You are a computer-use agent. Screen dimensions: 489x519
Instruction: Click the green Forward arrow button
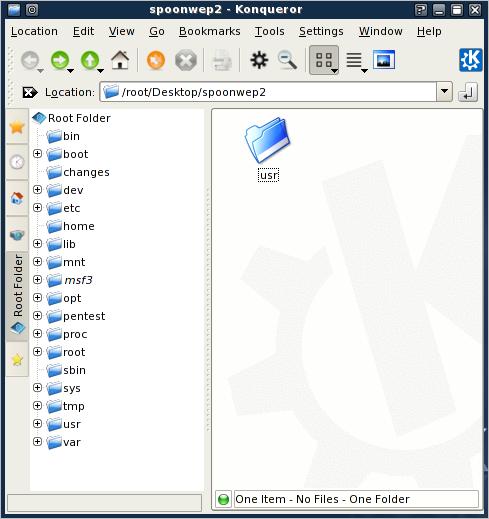click(x=60, y=60)
